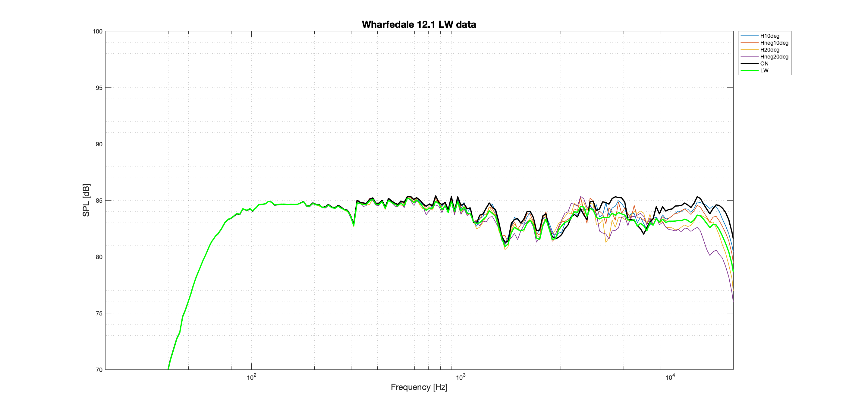The height and width of the screenshot is (415, 868).
Task: Click the green LW legend line sample
Action: pos(749,71)
